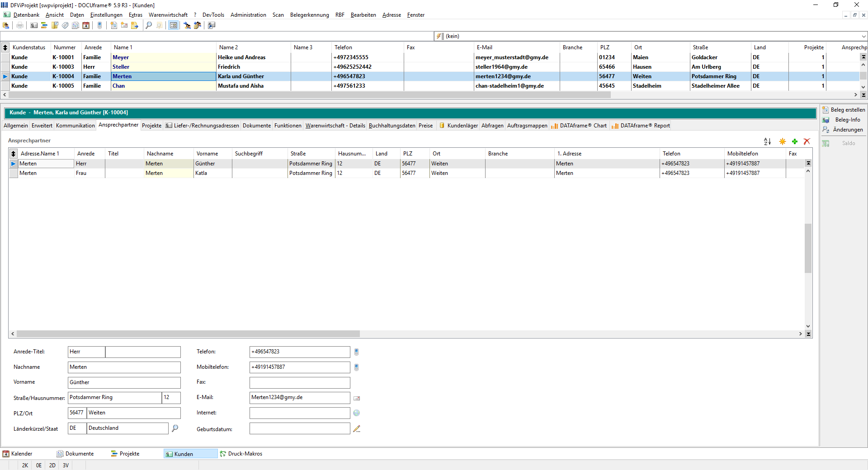Select contact row with Vorname Katla

[407, 173]
